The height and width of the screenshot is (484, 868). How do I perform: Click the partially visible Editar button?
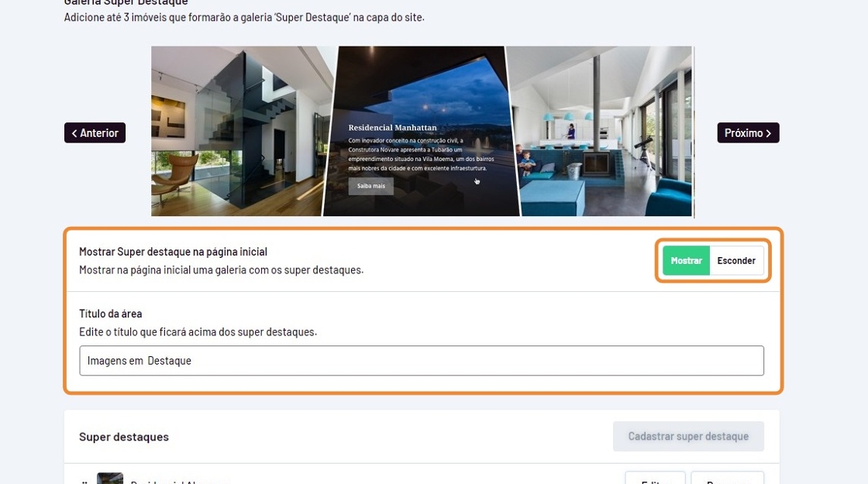click(655, 479)
